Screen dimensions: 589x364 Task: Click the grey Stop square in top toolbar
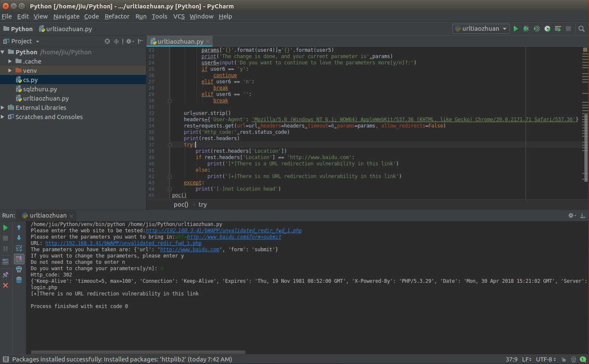[568, 29]
